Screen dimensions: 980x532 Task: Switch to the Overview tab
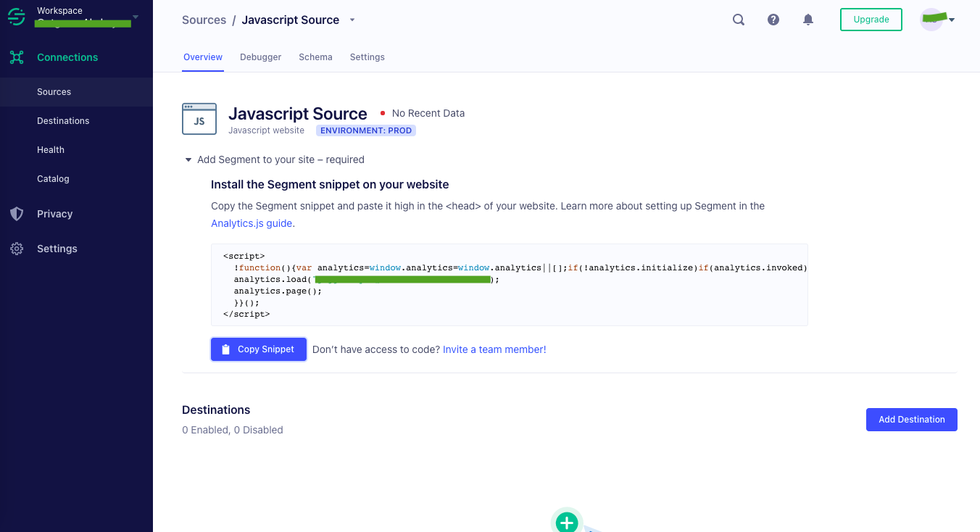pyautogui.click(x=203, y=57)
